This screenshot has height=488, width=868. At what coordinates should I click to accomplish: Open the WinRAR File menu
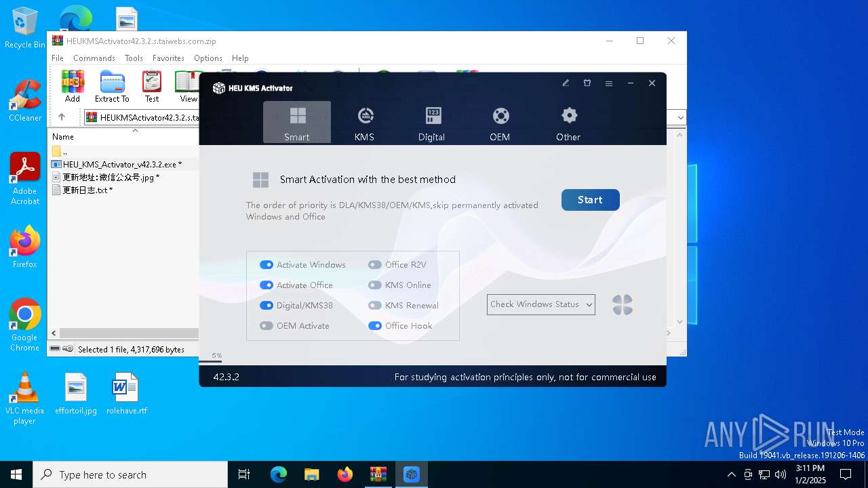pos(58,58)
